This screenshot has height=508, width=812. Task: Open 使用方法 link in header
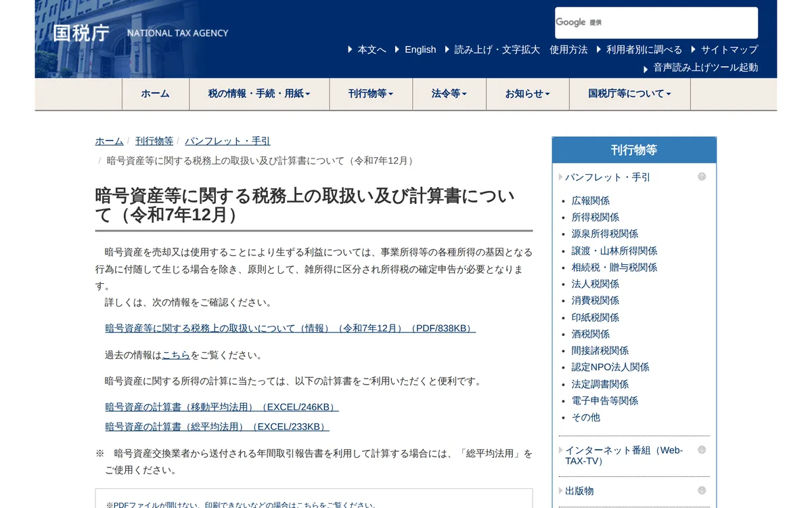pyautogui.click(x=568, y=49)
